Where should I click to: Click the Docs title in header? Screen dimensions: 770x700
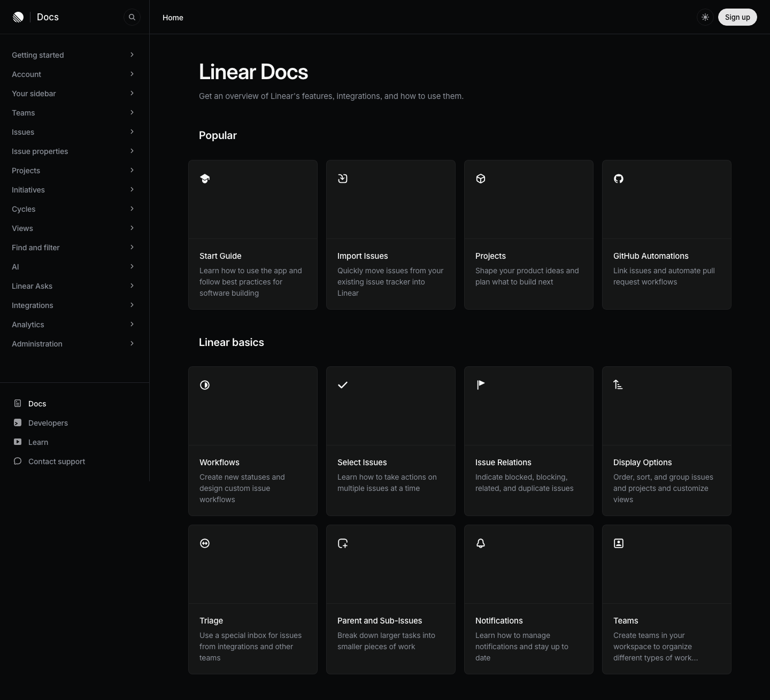[x=48, y=17]
